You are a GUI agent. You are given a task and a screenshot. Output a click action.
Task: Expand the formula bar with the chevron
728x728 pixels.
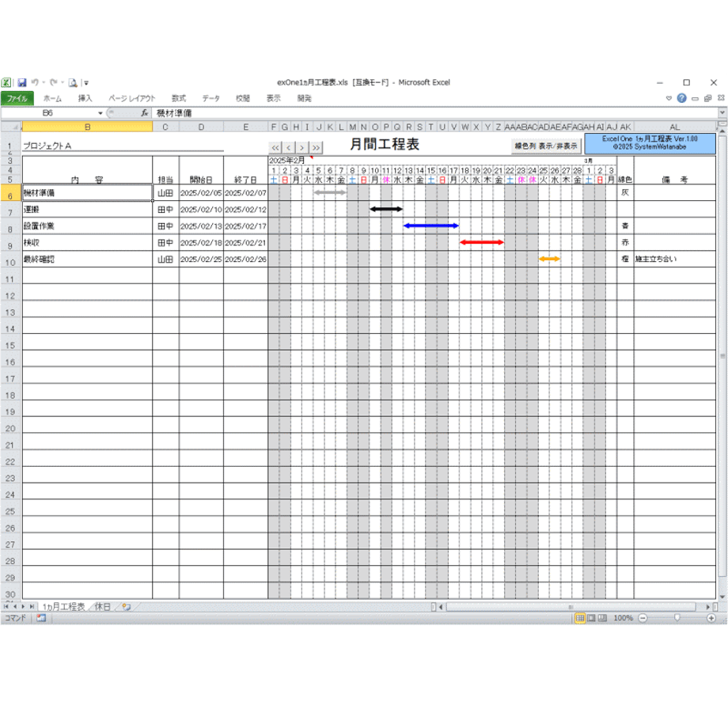[x=722, y=112]
